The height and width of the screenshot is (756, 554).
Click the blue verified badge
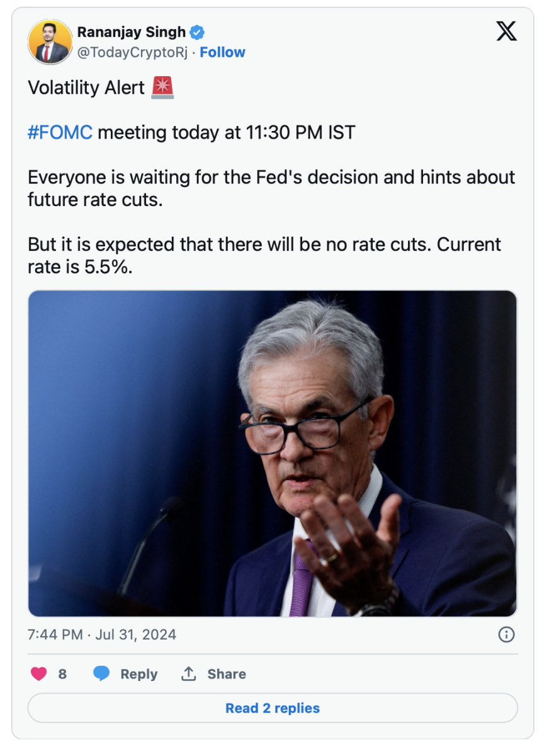198,32
